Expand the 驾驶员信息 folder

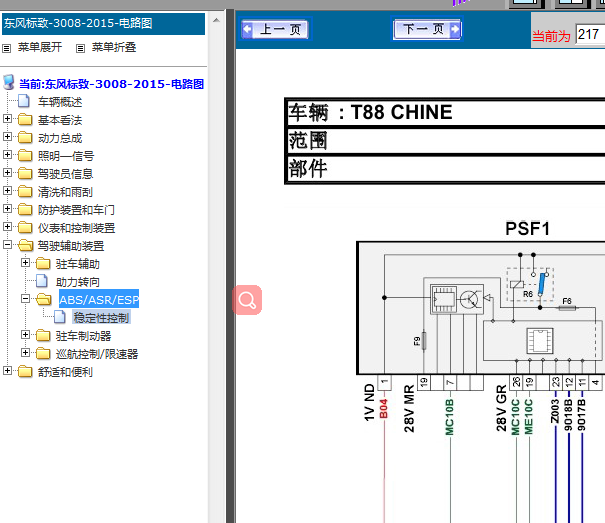tap(7, 173)
